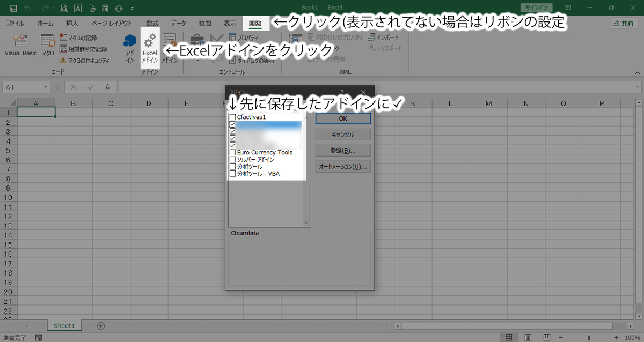Open COM アドイン via the アドイン icon
The image size is (644, 342).
pos(170,48)
